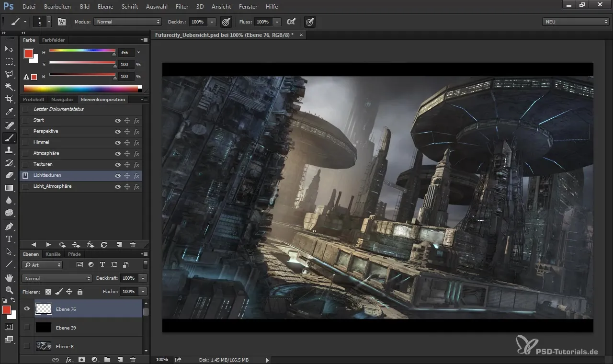
Task: Select the Brush tool in toolbox
Action: [9, 138]
